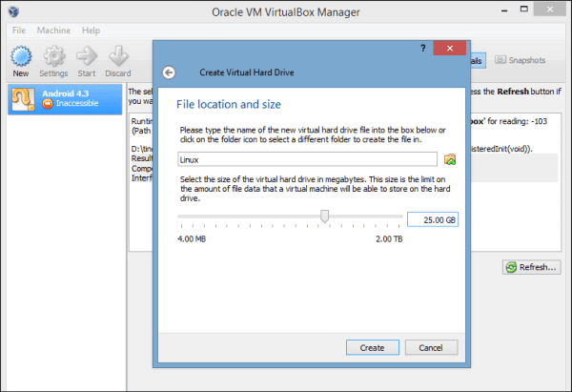
Task: Click the Android 4.3 VM thumbnail icon
Action: pos(23,99)
